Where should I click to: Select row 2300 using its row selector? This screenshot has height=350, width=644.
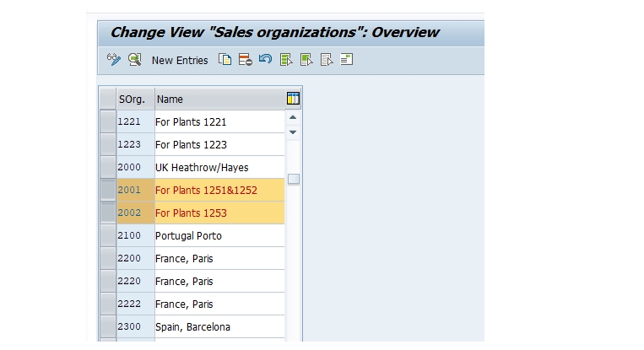[x=108, y=326]
